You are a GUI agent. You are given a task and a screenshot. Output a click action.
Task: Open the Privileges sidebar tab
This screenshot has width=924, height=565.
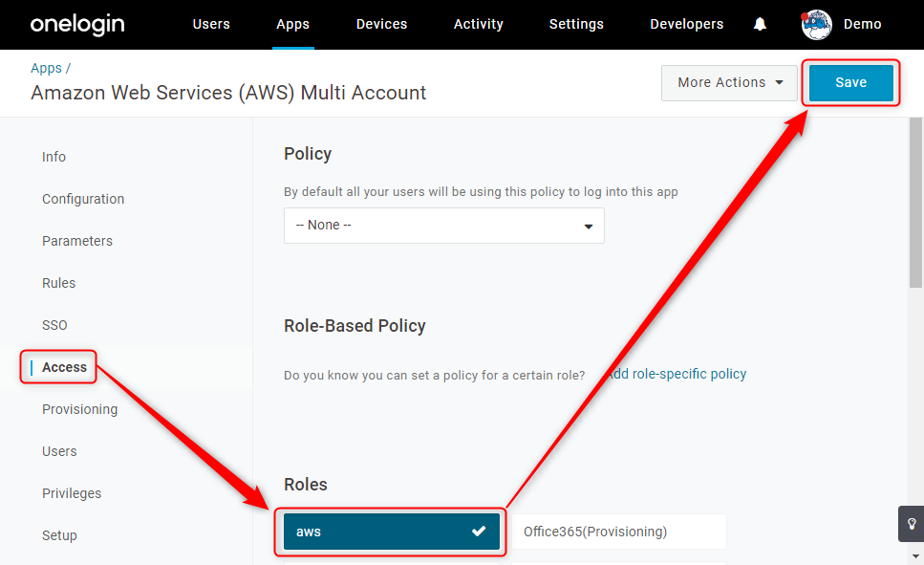(72, 493)
